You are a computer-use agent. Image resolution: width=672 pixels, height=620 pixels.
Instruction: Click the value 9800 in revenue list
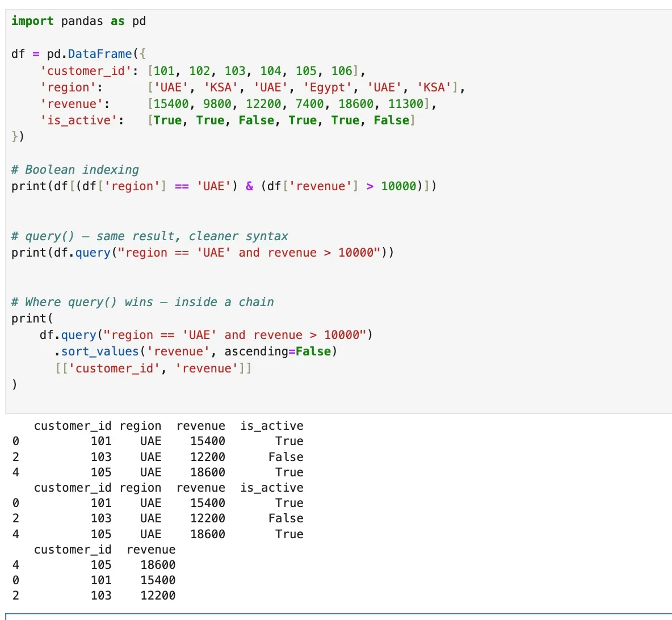coord(217,104)
